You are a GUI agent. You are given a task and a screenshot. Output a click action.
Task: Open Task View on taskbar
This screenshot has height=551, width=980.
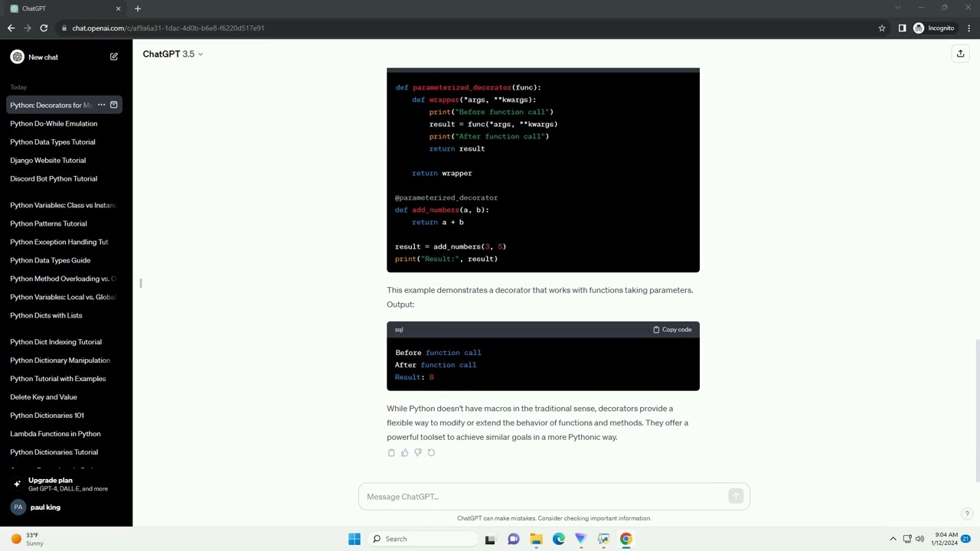coord(490,539)
